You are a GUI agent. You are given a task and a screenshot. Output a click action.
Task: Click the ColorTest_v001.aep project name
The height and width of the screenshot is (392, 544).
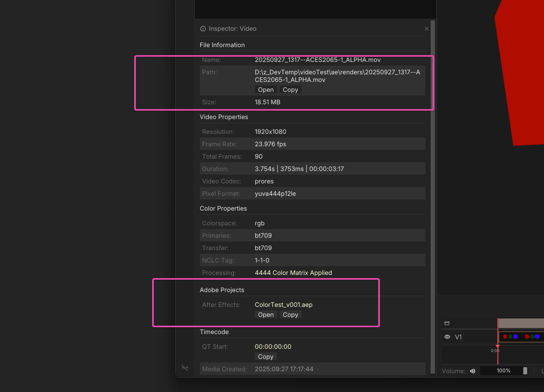[284, 305]
